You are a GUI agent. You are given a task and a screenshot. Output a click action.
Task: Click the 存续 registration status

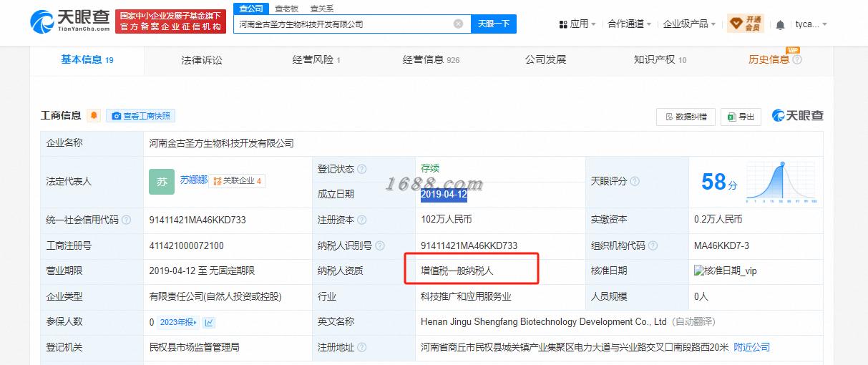[430, 169]
